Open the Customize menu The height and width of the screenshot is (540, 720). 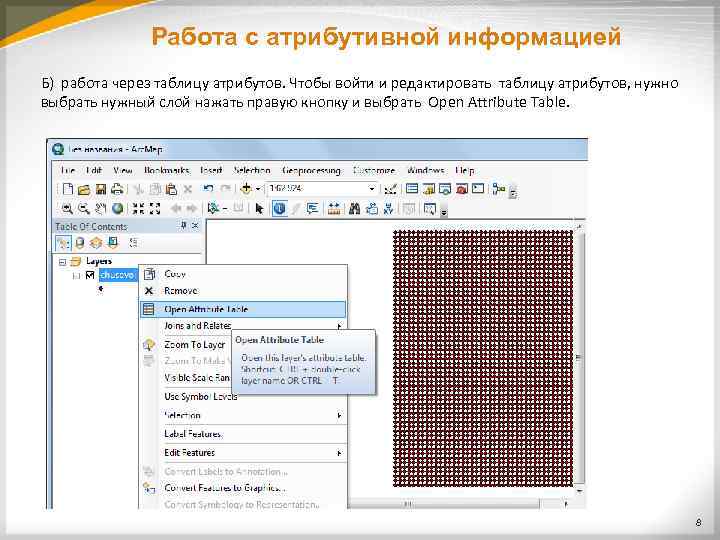(x=374, y=170)
